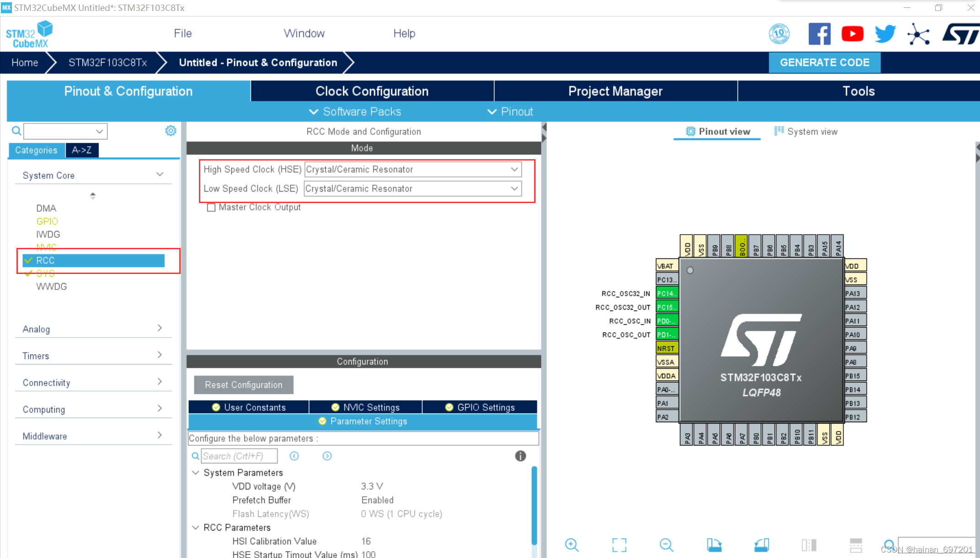Switch to System view
Image resolution: width=980 pixels, height=558 pixels.
(x=806, y=131)
